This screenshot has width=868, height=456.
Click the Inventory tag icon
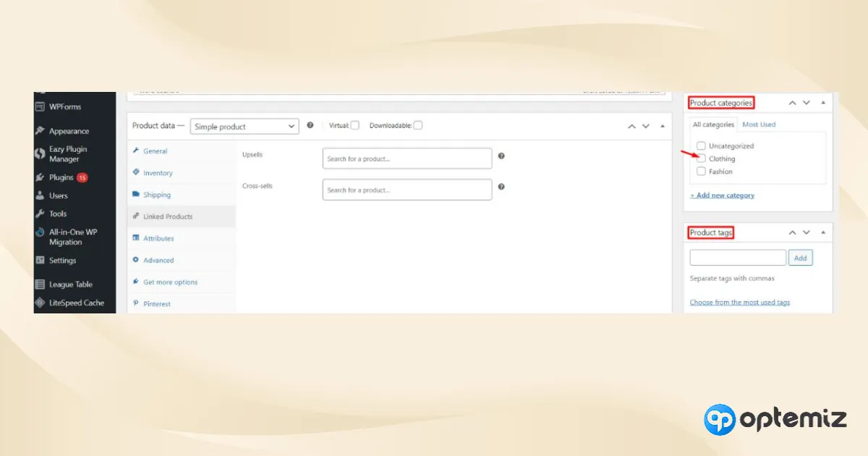136,172
